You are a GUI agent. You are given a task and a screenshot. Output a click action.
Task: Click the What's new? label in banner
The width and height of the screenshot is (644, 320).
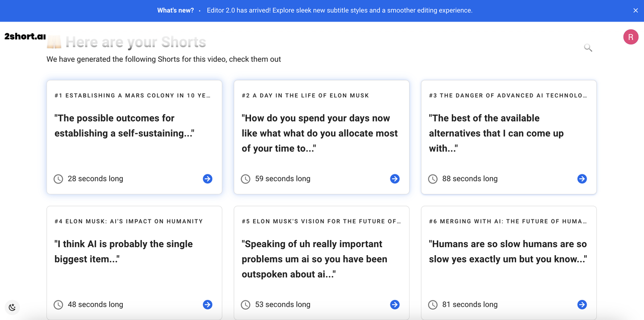click(x=175, y=11)
